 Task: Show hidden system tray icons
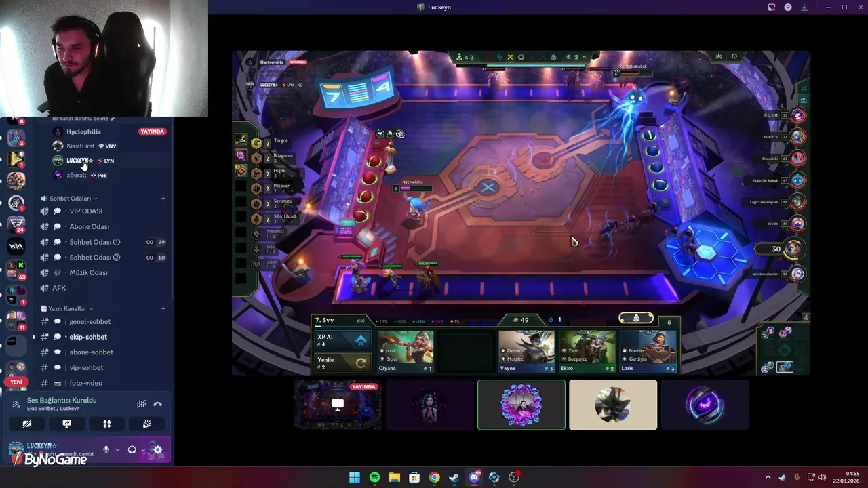point(768,477)
